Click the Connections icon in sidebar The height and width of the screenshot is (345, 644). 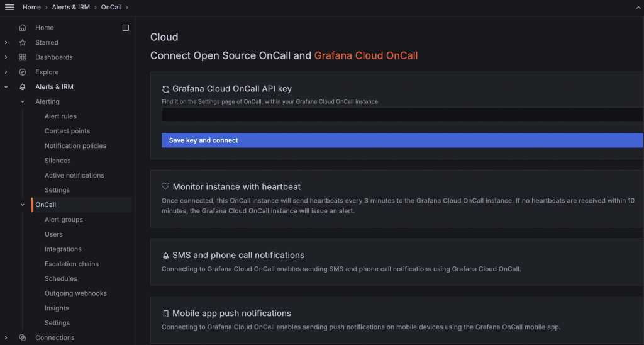point(23,337)
